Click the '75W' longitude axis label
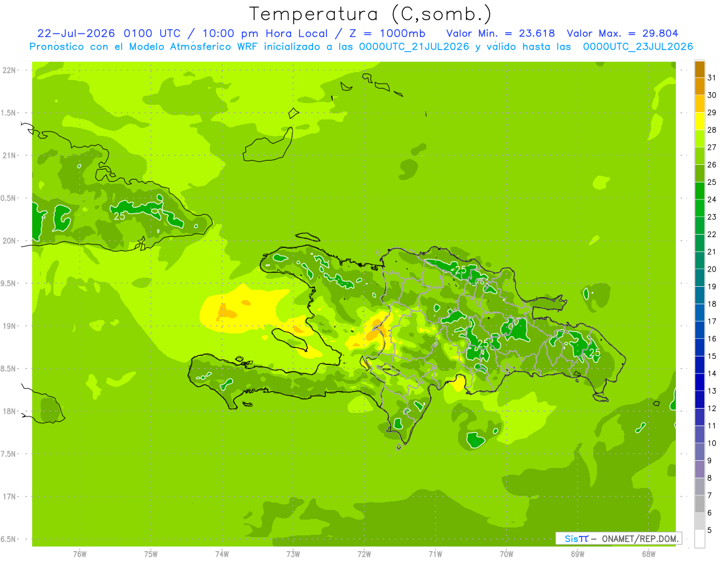Image resolution: width=728 pixels, height=562 pixels. (150, 554)
